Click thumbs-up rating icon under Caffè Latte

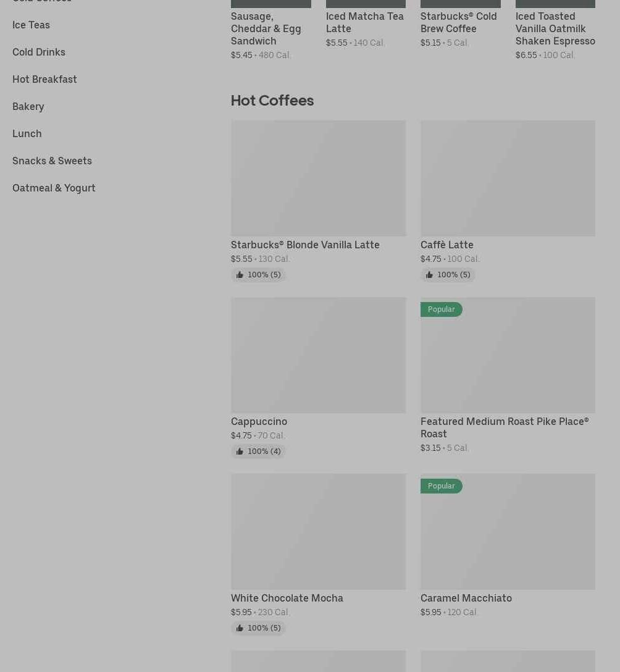pyautogui.click(x=429, y=275)
